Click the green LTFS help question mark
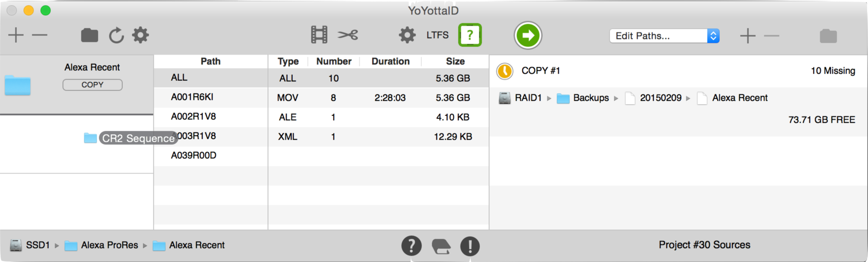 pos(470,35)
